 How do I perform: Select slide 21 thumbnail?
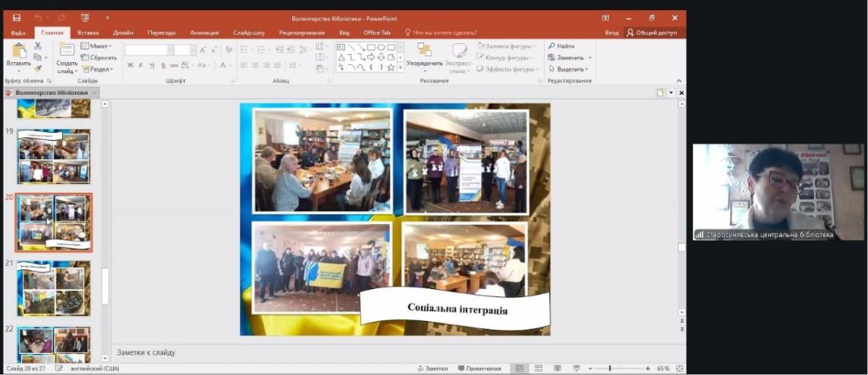pyautogui.click(x=54, y=288)
